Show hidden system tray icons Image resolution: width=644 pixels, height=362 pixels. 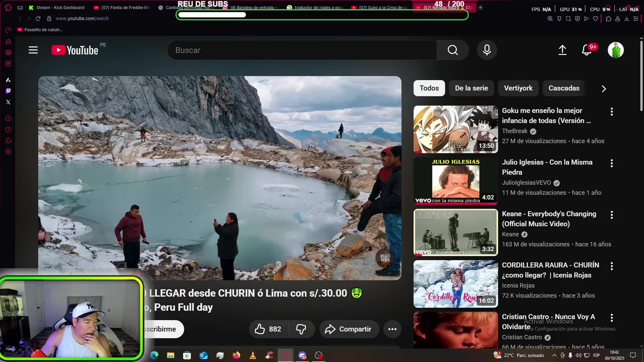(x=554, y=355)
